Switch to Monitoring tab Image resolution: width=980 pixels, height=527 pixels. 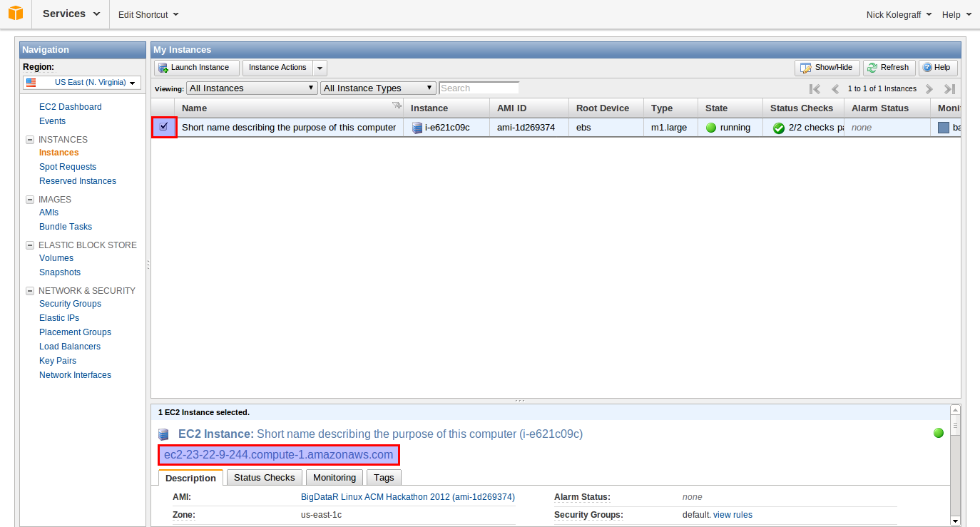click(x=335, y=478)
